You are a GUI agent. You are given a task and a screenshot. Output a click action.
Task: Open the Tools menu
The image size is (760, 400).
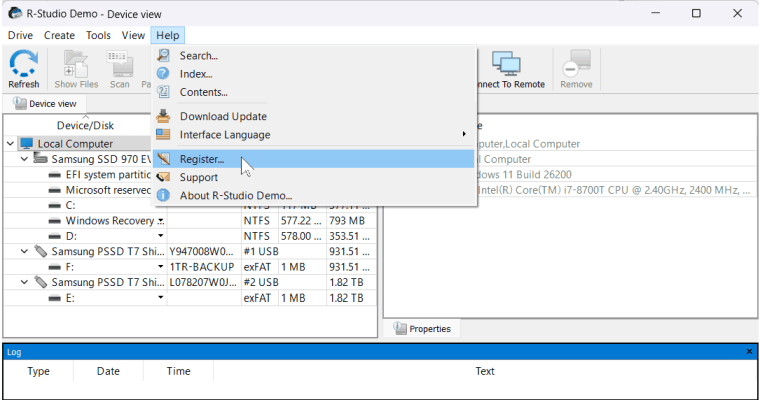tap(98, 35)
